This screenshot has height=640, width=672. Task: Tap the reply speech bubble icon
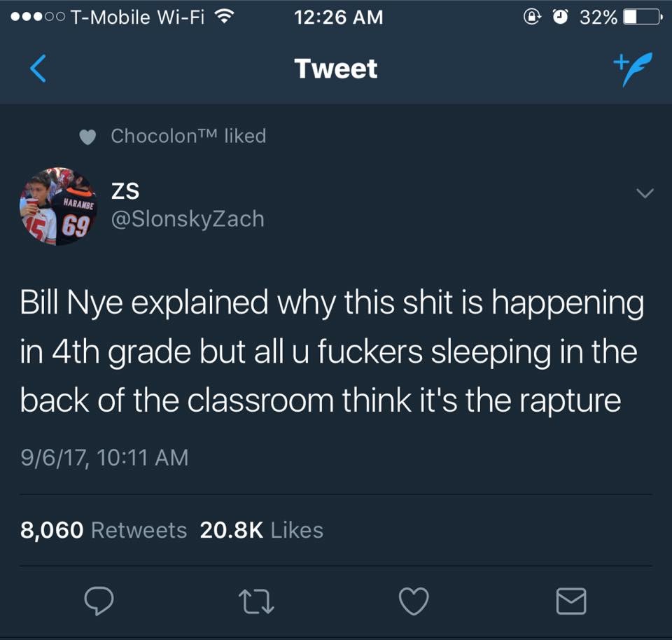point(99,601)
